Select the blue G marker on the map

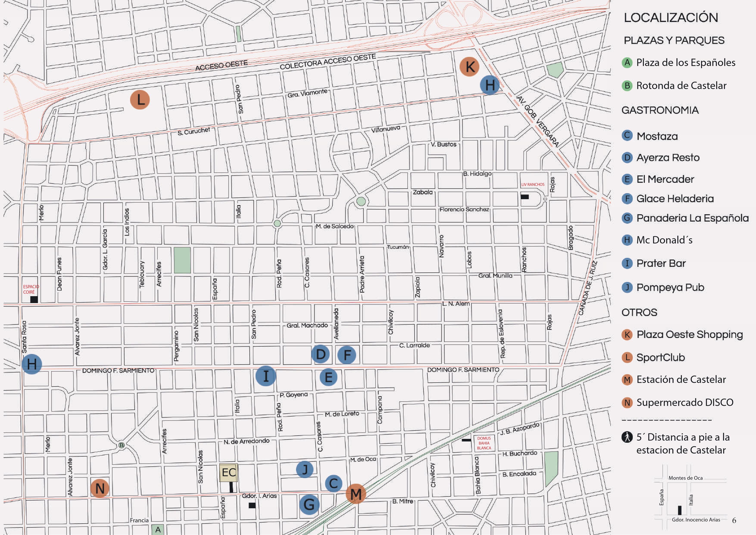309,504
